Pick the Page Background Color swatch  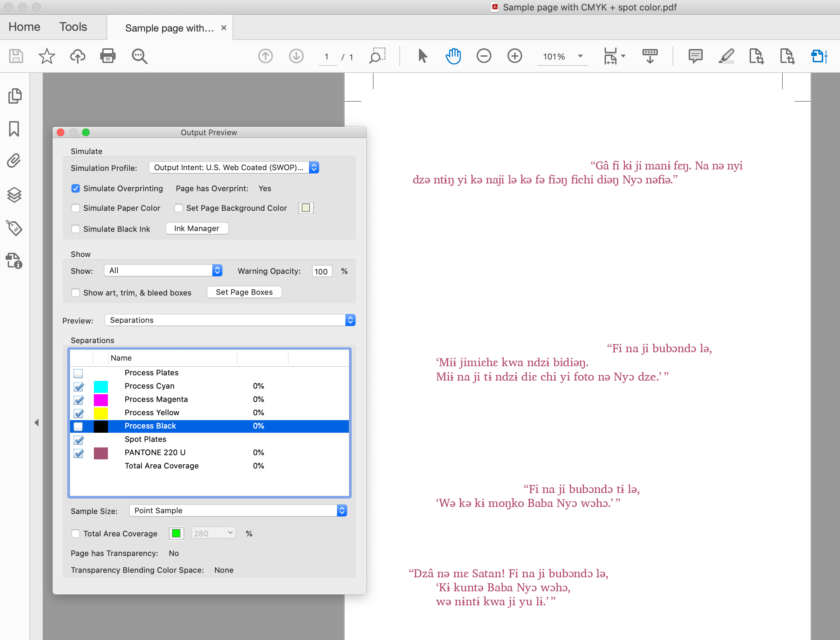[305, 208]
